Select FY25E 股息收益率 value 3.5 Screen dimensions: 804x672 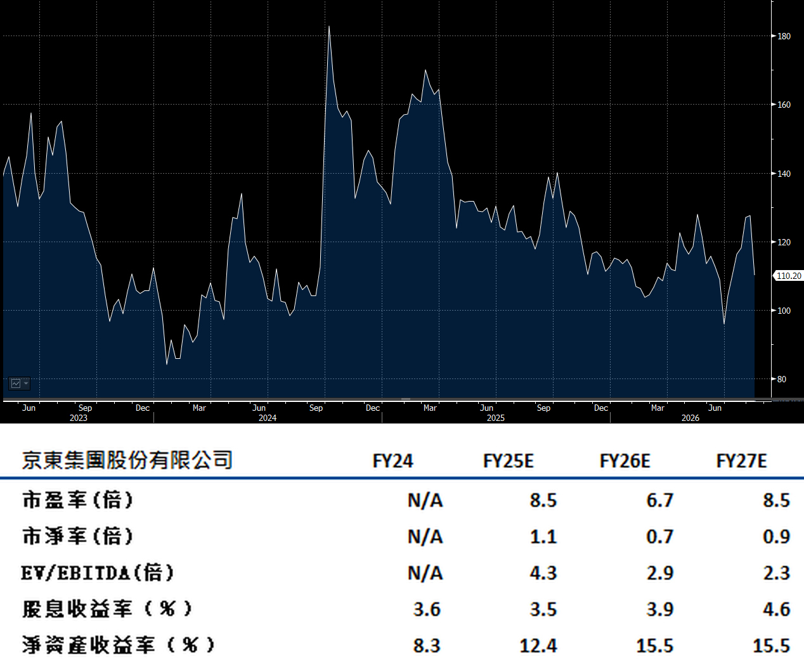pyautogui.click(x=543, y=610)
